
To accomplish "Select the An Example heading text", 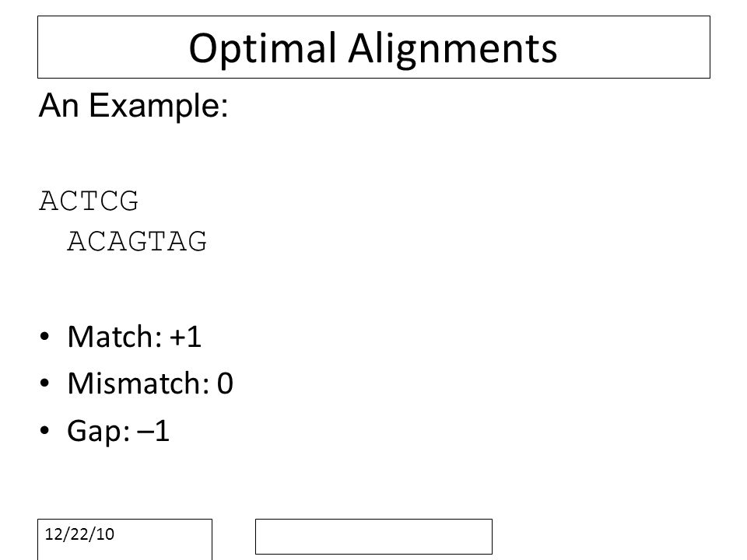I will [x=133, y=105].
